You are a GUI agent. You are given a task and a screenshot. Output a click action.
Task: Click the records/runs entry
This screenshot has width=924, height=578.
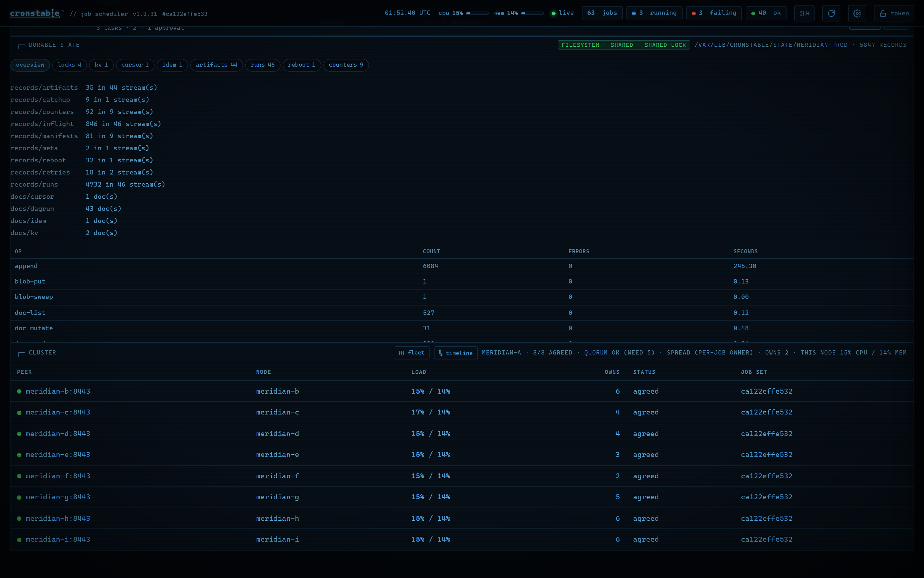pos(34,184)
